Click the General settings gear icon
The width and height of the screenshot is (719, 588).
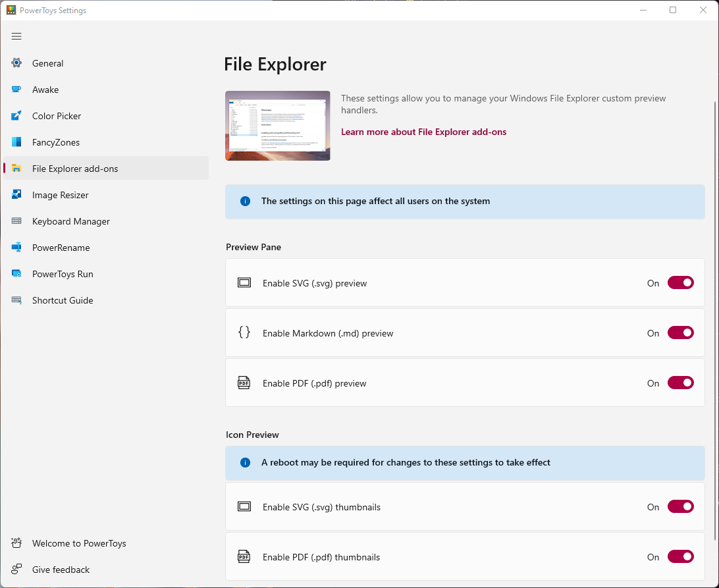[x=16, y=63]
